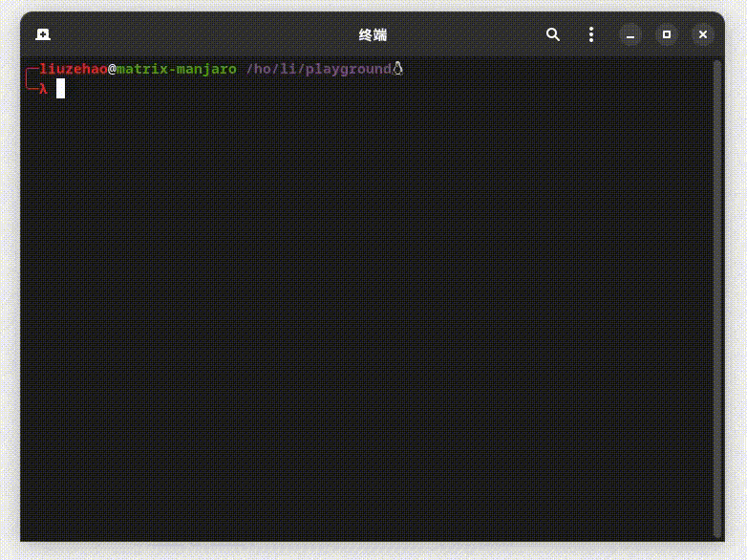
Task: Close the terminal window
Action: click(x=703, y=34)
